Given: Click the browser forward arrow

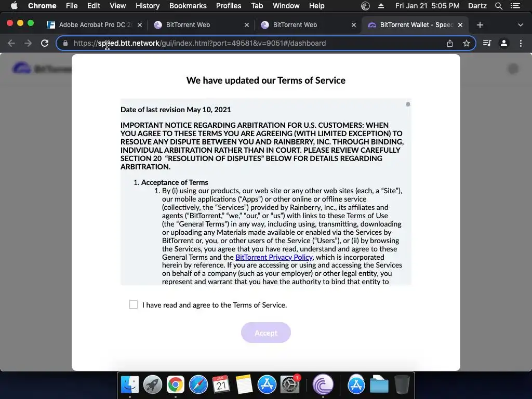Looking at the screenshot, I should click(x=28, y=43).
